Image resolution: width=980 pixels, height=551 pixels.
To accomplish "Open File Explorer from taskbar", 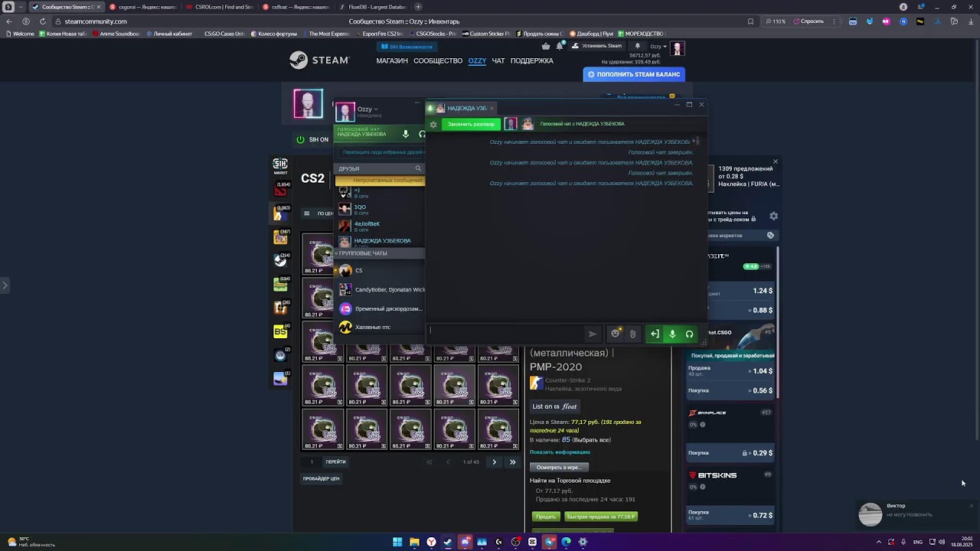I will (414, 542).
